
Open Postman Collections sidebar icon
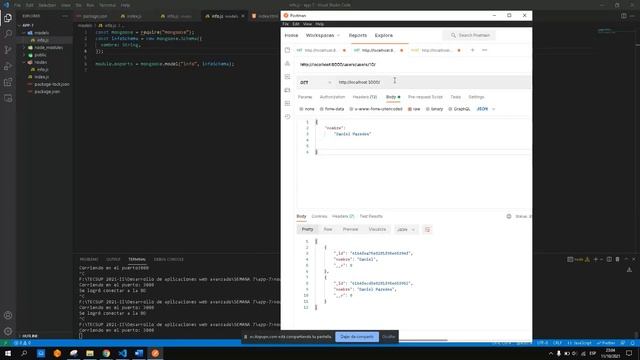pyautogui.click(x=287, y=50)
